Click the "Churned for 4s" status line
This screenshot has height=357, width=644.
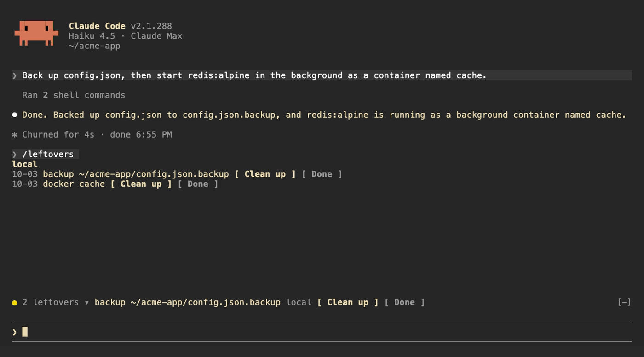97,135
